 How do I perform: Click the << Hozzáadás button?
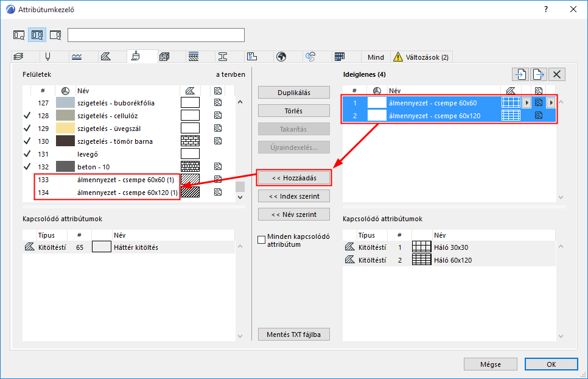294,178
